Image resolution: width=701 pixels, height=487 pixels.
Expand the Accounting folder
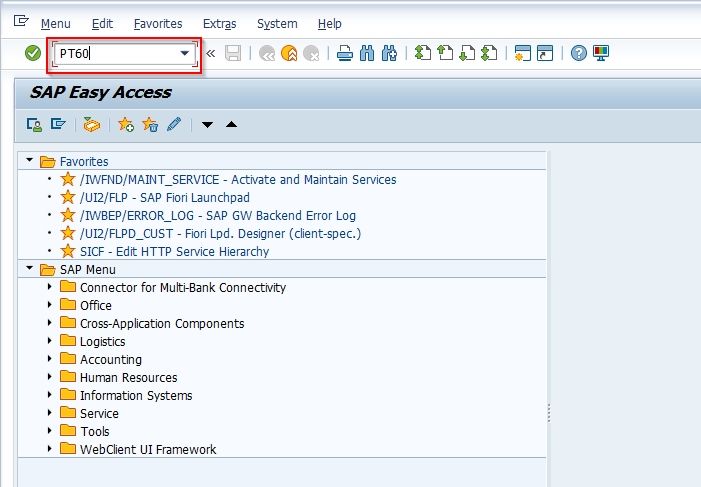click(x=50, y=358)
